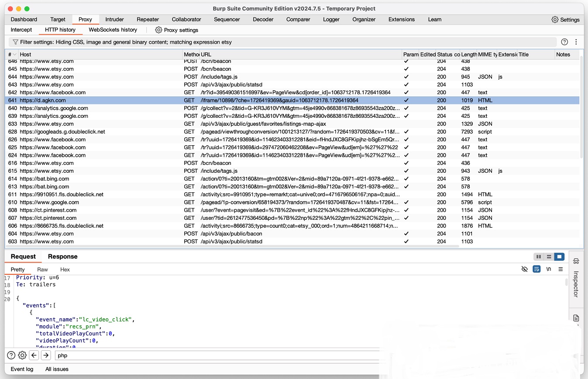Open All issues panel
588x379 pixels.
click(57, 369)
